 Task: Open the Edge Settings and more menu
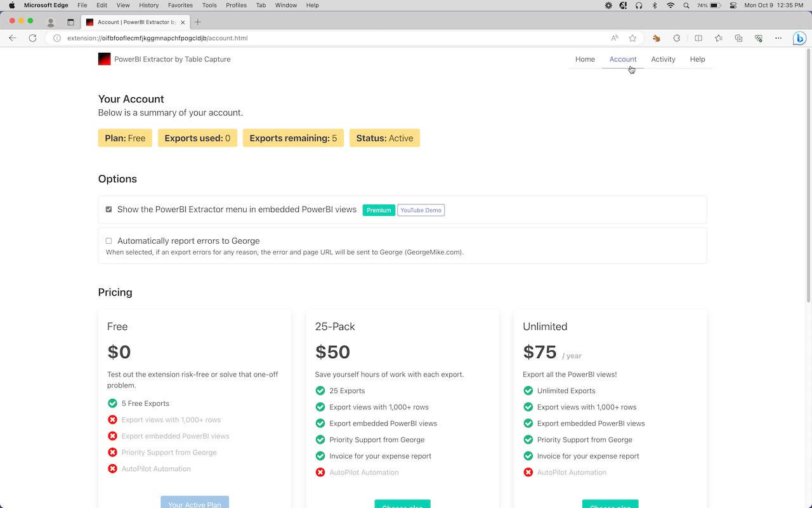(779, 38)
